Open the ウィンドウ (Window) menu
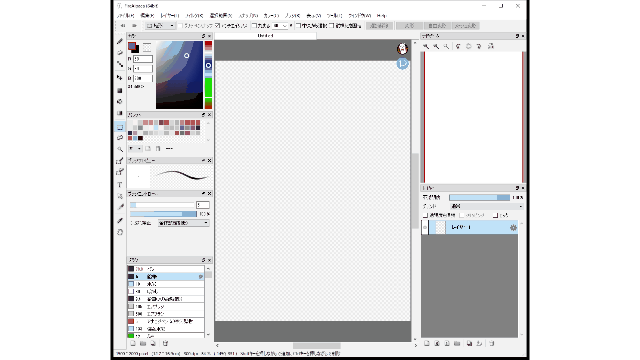Viewport: 640px width, 360px height. pyautogui.click(x=359, y=16)
